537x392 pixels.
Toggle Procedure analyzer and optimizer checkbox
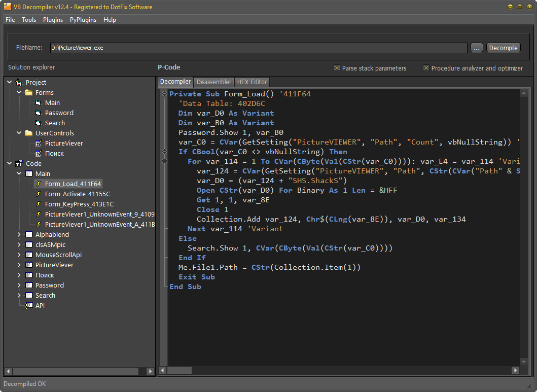(x=426, y=68)
